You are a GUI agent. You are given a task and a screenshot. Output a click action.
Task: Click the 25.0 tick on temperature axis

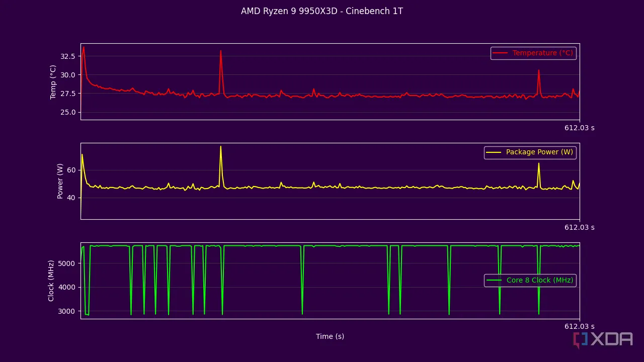[68, 112]
